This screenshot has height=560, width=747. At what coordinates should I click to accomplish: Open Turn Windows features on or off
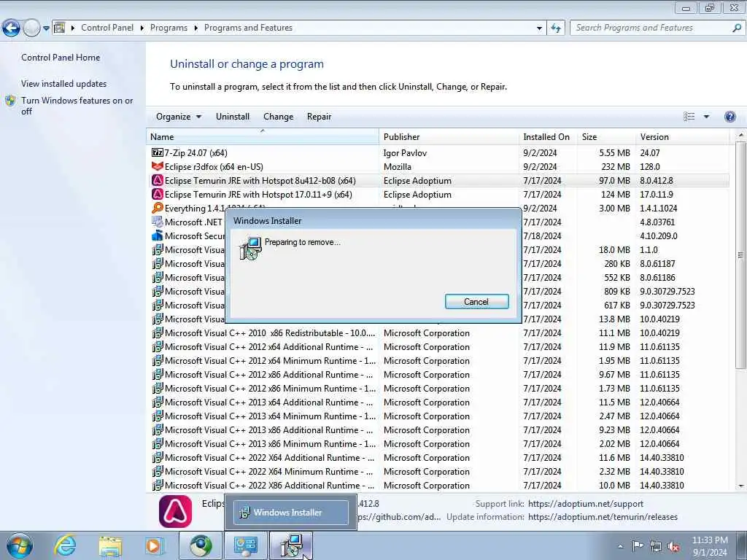(x=77, y=106)
